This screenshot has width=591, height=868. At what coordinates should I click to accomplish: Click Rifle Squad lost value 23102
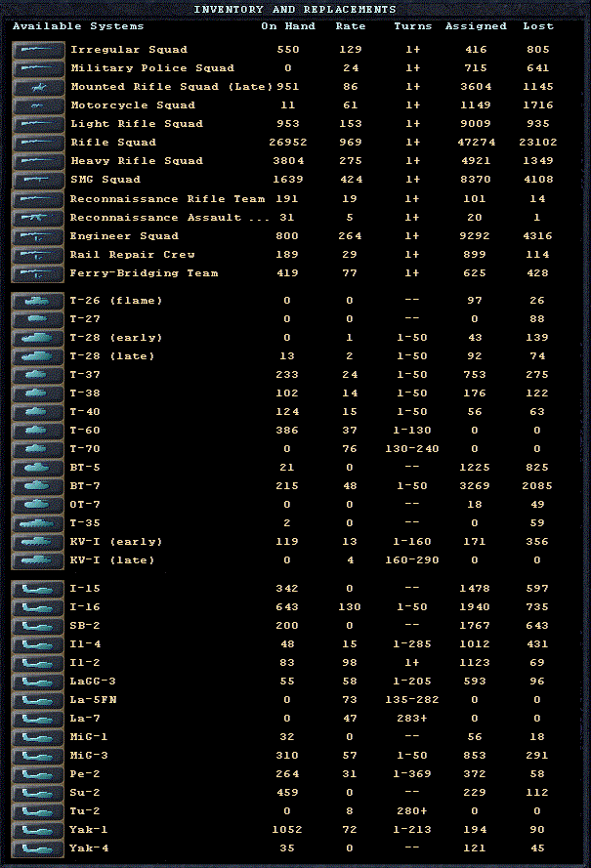[538, 143]
